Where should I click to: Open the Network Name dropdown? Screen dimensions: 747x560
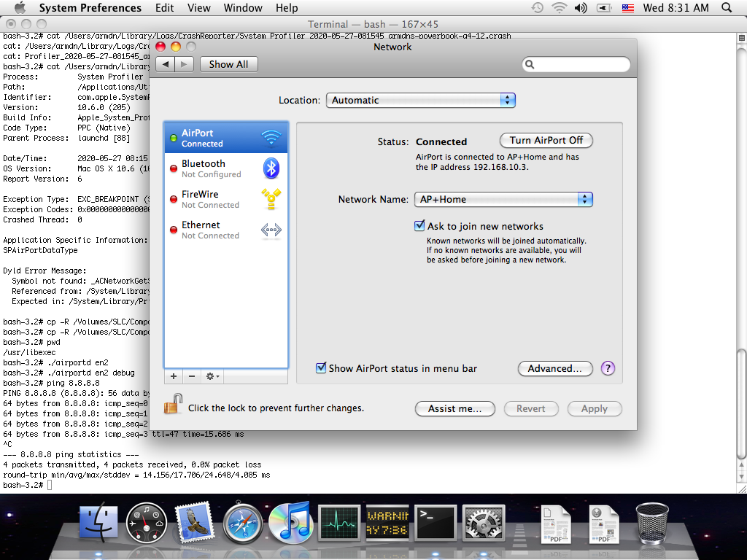point(503,199)
